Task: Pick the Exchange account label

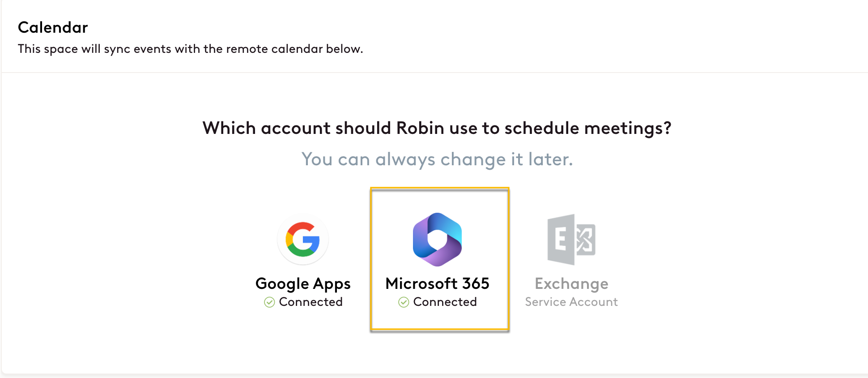Action: 571,283
